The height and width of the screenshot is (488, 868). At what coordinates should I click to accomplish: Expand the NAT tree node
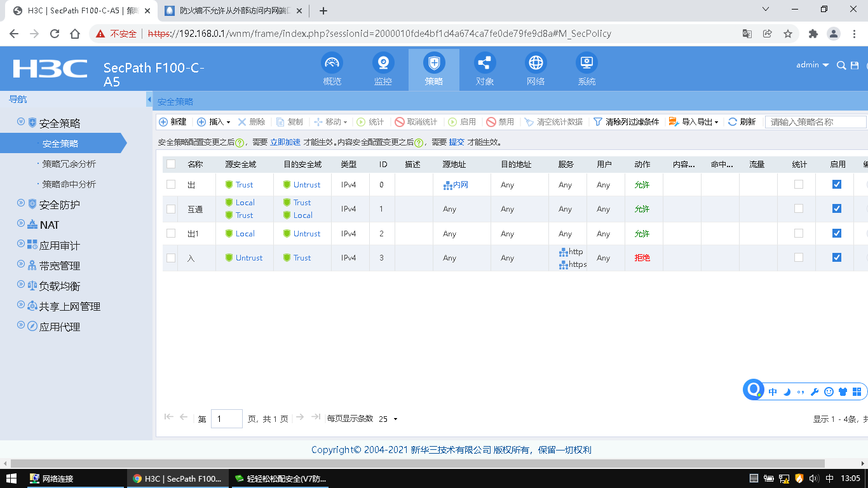tap(21, 224)
